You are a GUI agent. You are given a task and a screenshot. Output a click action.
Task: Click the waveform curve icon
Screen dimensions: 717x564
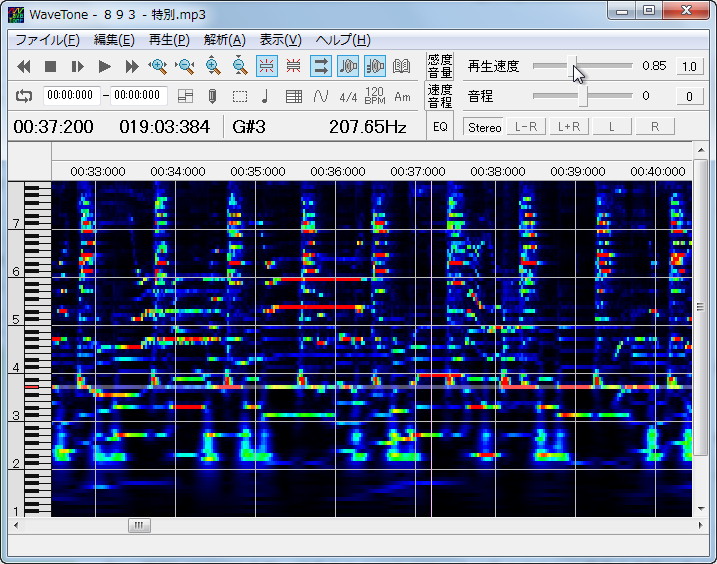click(321, 96)
